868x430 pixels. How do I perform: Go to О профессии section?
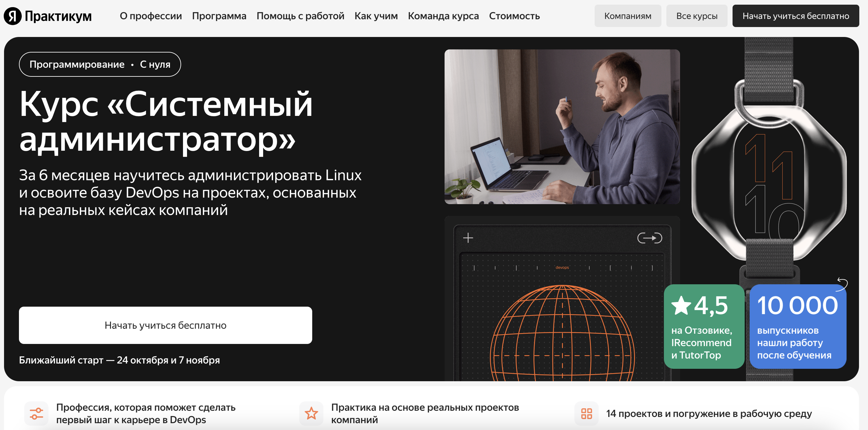(x=151, y=16)
